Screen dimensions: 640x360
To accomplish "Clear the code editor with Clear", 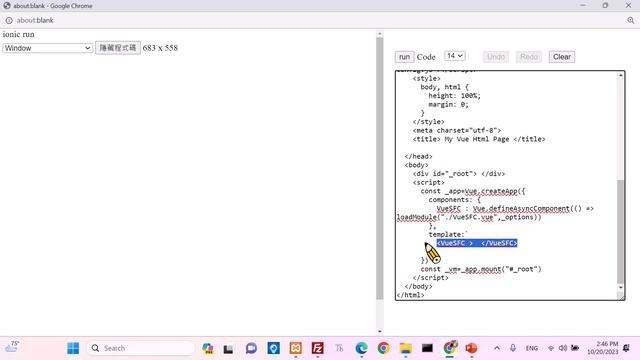I will pos(562,57).
